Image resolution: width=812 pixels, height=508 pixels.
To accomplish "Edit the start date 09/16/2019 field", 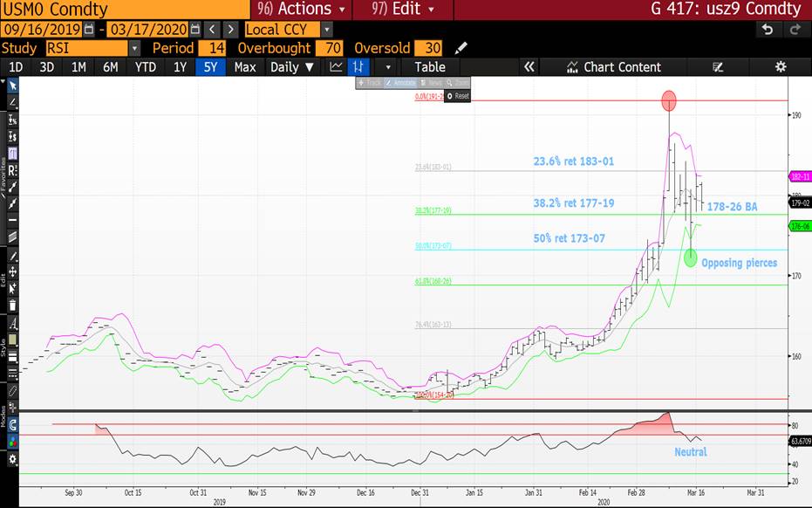I will 43,30.
